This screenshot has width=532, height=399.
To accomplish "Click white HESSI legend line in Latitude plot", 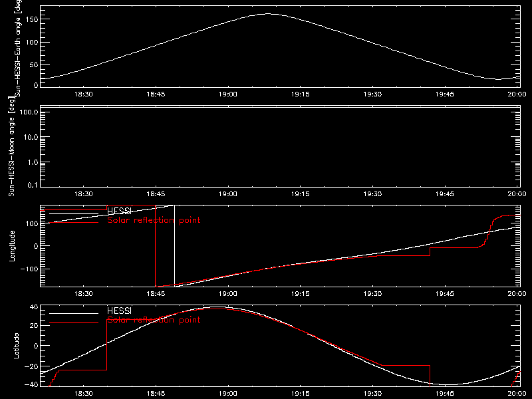I will (74, 313).
